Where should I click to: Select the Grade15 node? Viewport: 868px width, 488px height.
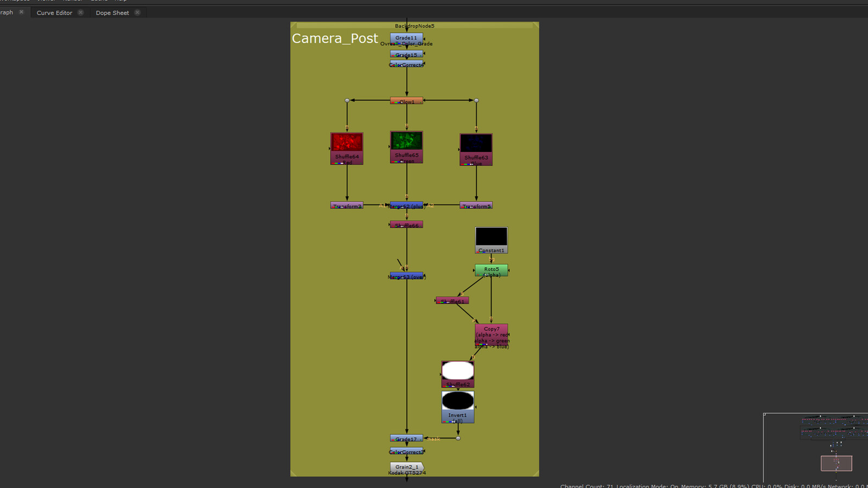(406, 54)
